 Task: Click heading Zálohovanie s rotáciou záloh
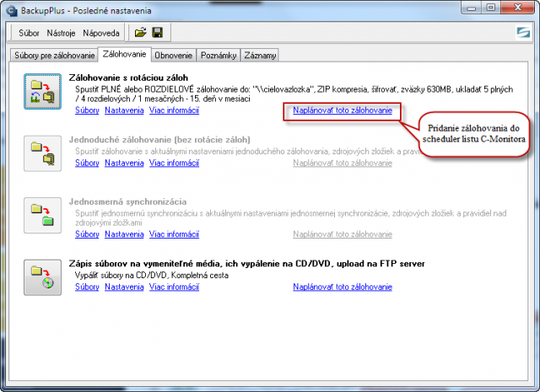click(x=128, y=78)
